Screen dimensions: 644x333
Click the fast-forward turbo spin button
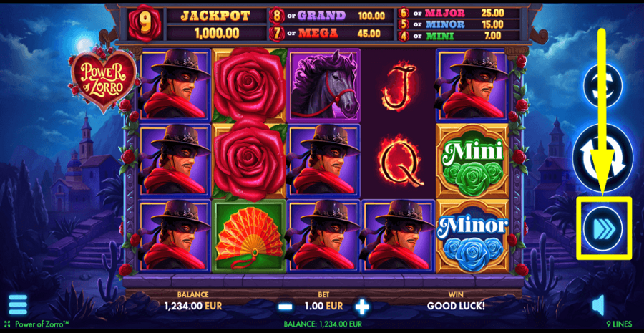pyautogui.click(x=603, y=228)
